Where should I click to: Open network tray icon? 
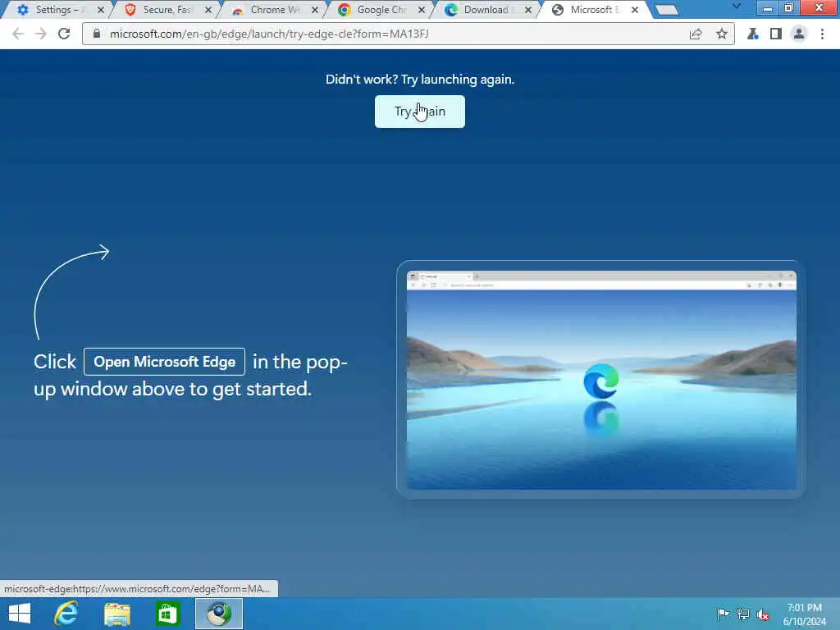[743, 614]
